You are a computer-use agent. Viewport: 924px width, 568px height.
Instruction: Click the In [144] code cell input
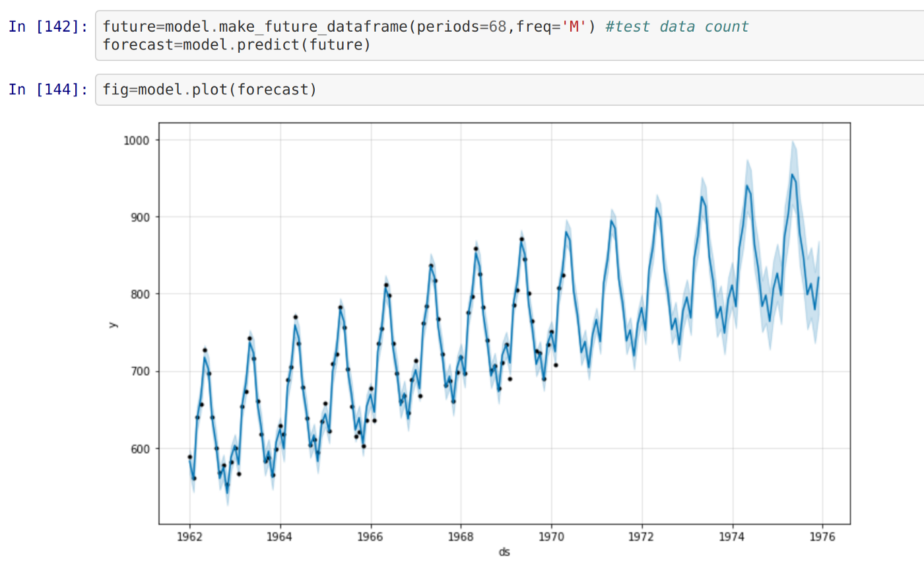coord(510,89)
